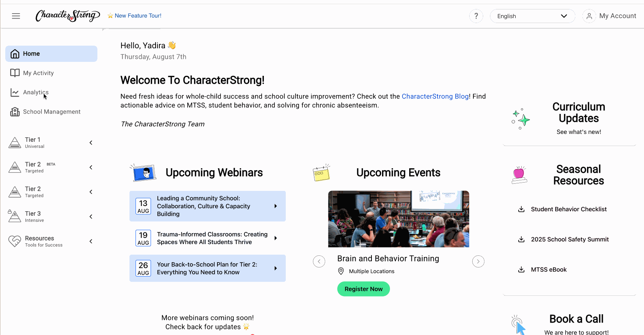The width and height of the screenshot is (644, 335).
Task: Click the help question mark icon
Action: coord(476,16)
